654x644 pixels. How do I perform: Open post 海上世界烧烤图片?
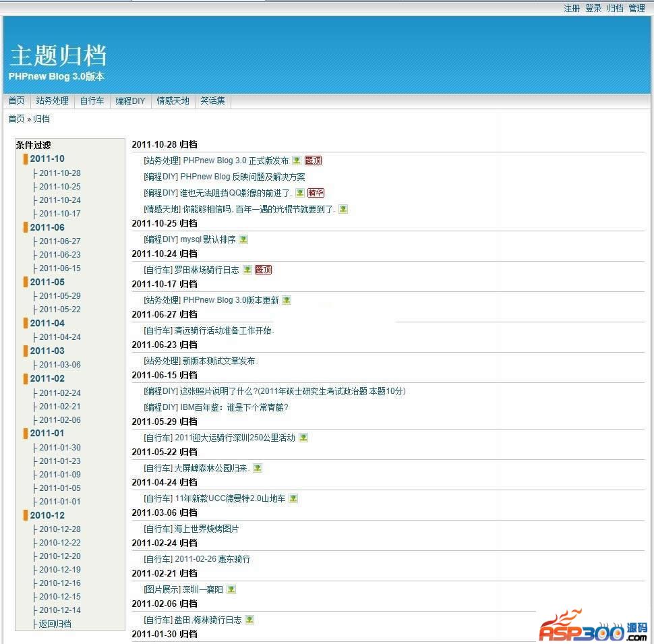click(206, 529)
